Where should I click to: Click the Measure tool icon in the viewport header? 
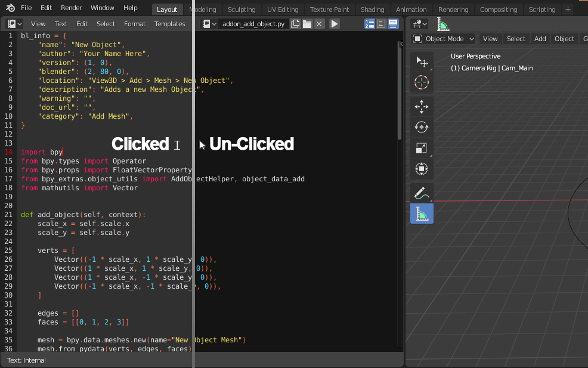click(x=443, y=25)
